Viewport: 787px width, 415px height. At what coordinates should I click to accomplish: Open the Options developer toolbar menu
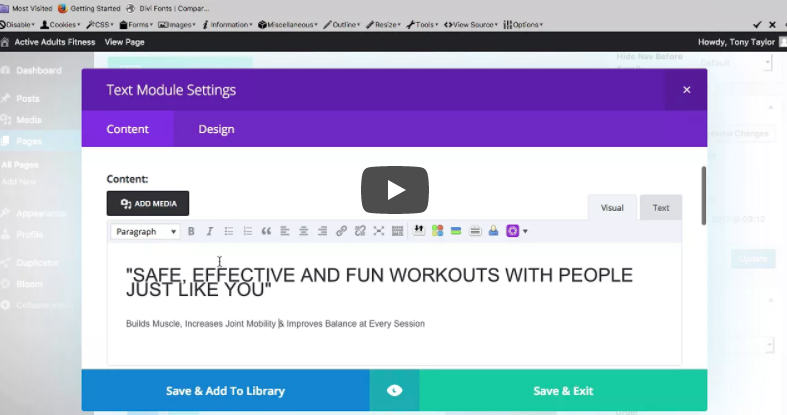523,25
